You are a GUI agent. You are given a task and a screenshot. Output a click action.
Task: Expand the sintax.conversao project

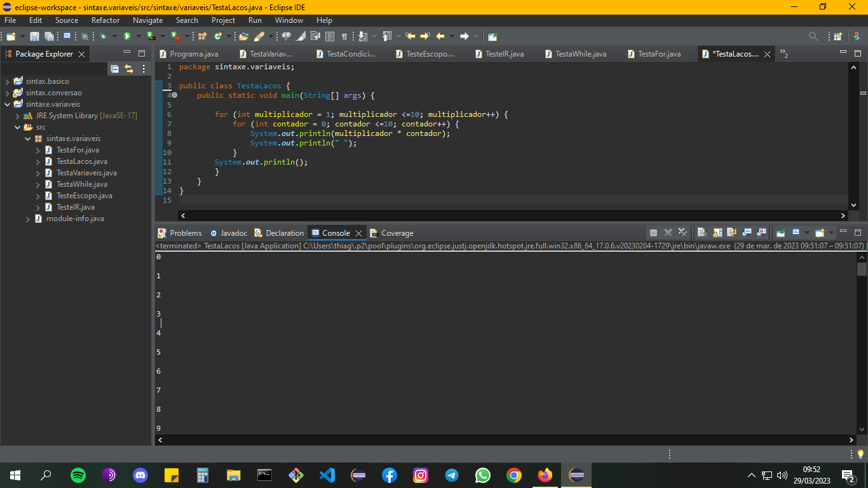point(7,93)
